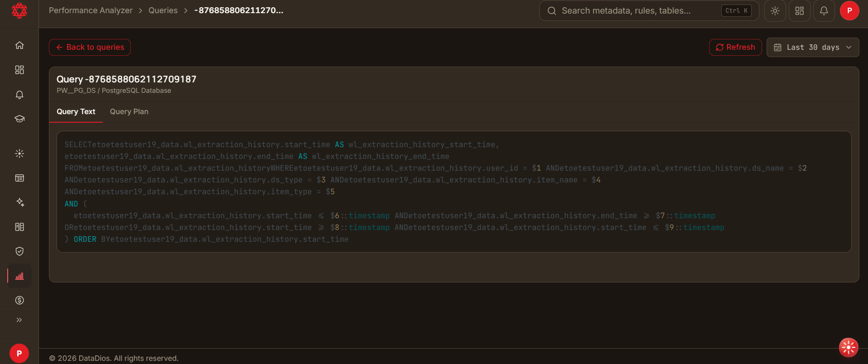Viewport: 868px width, 364px height.
Task: Open alerts from the sidebar bell icon
Action: coord(19,95)
